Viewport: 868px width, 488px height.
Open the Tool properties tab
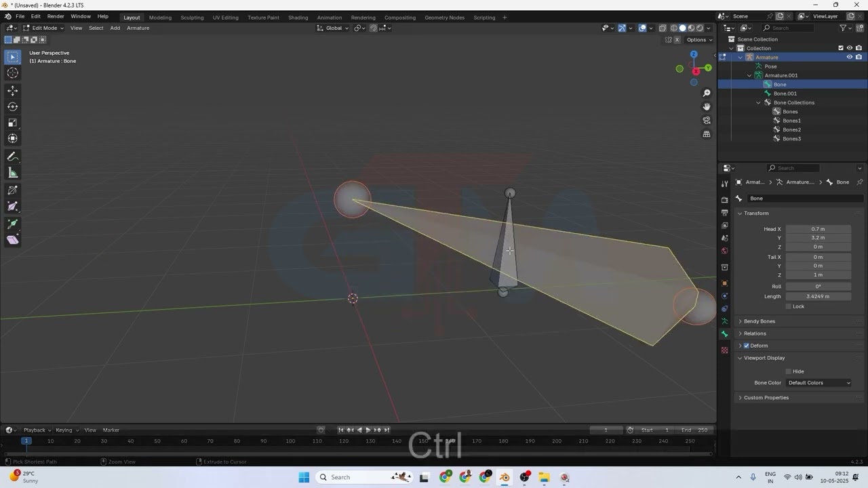pos(724,184)
